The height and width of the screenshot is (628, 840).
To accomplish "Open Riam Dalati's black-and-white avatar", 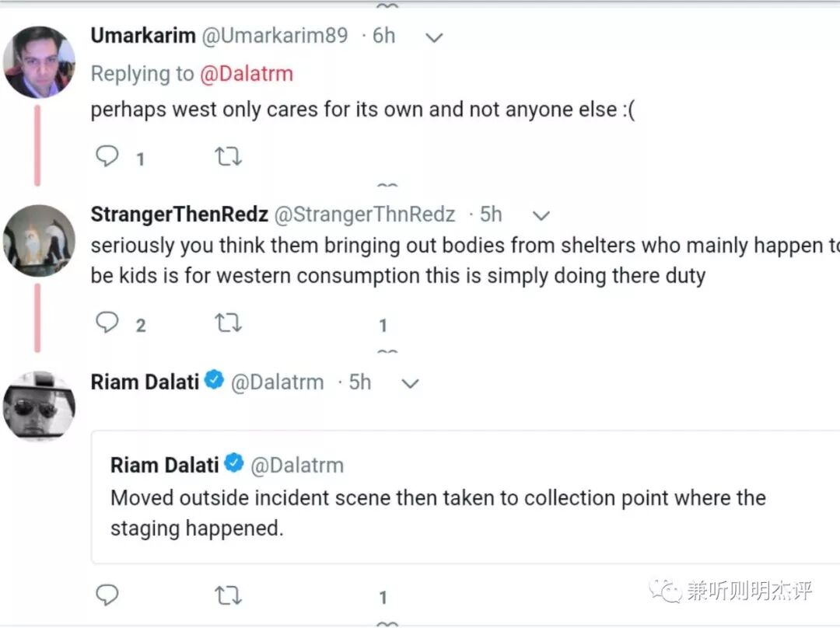I will click(x=39, y=406).
